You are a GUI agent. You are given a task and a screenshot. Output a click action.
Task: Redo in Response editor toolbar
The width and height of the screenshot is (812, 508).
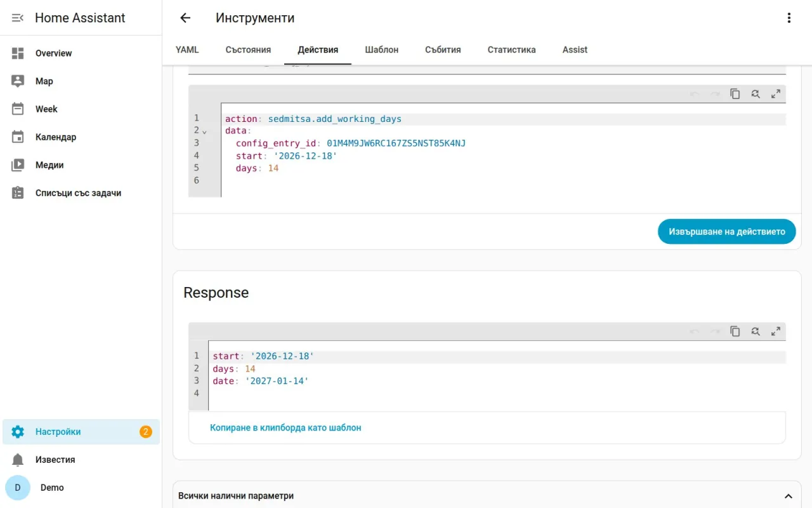(x=715, y=331)
